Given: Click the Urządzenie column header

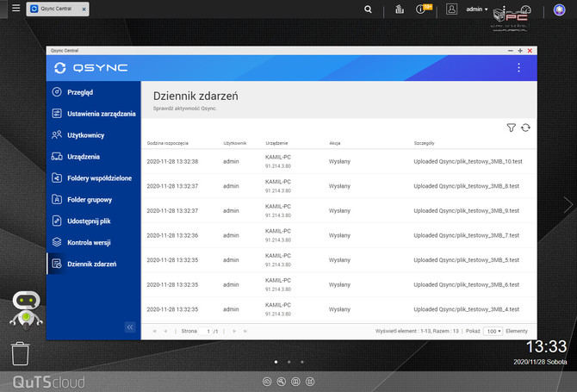Looking at the screenshot, I should pyautogui.click(x=276, y=143).
